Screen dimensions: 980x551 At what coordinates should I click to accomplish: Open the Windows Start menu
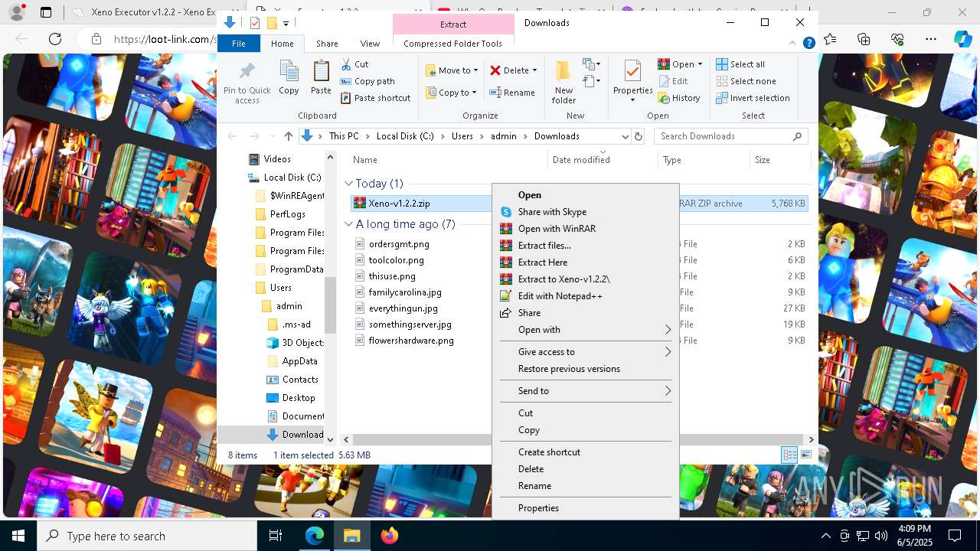18,536
